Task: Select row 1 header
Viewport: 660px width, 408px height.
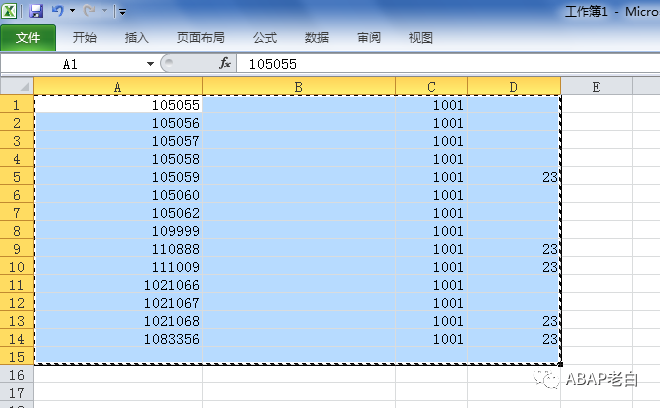Action: point(17,104)
